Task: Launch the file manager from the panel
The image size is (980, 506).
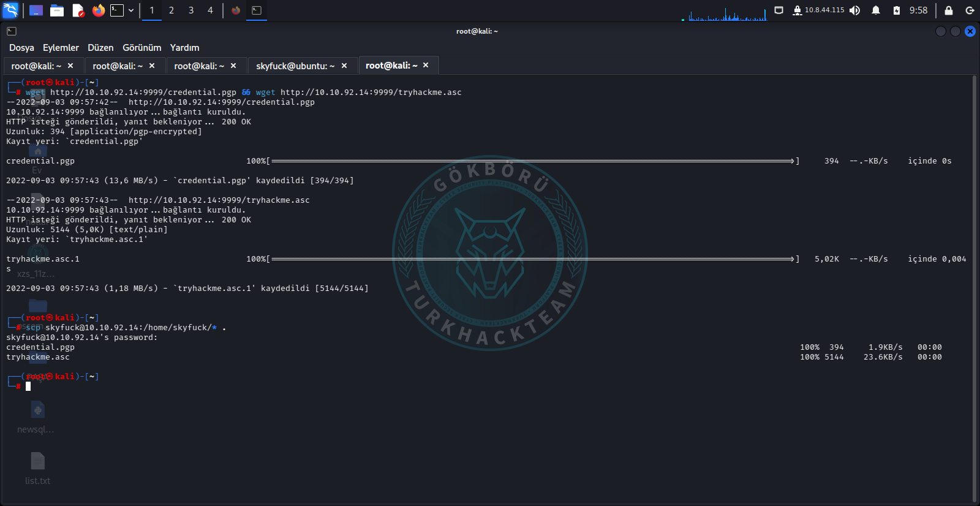Action: 57,10
